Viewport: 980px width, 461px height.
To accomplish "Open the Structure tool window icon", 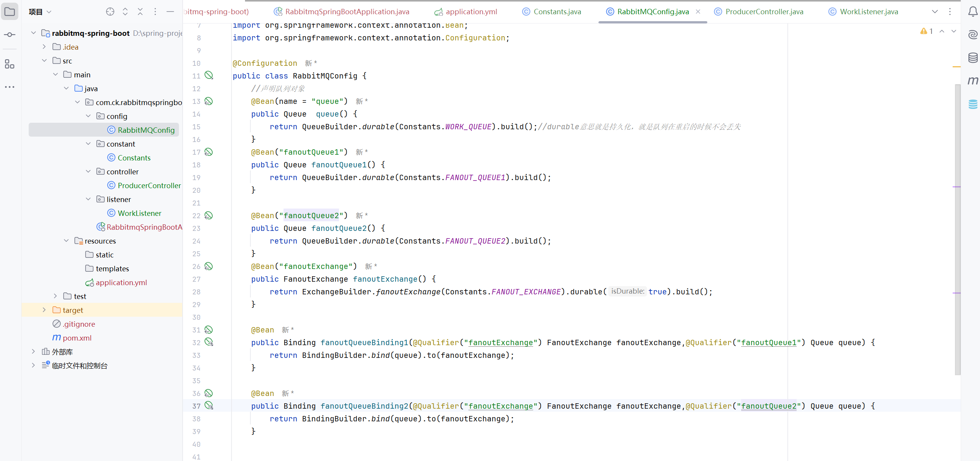I will point(10,64).
